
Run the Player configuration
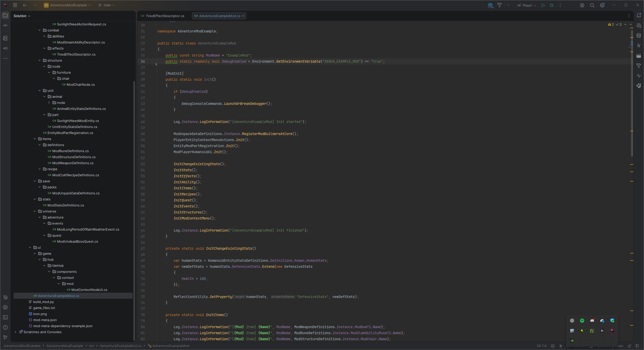click(x=543, y=5)
